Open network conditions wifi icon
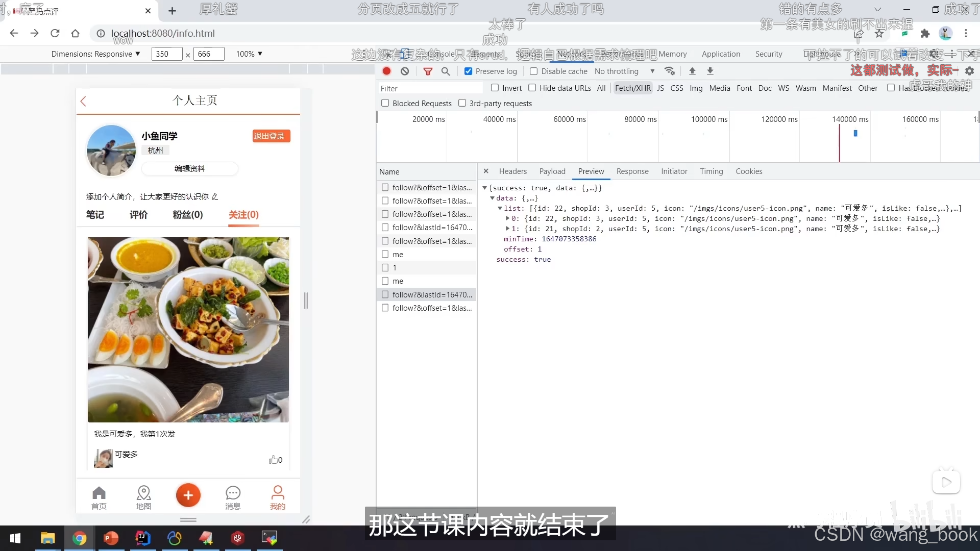 tap(670, 71)
